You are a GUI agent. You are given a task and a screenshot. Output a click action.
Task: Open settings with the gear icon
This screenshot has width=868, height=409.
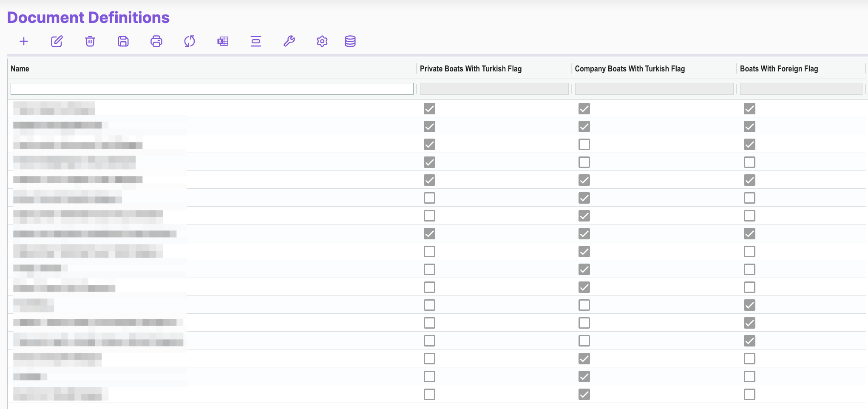(322, 41)
